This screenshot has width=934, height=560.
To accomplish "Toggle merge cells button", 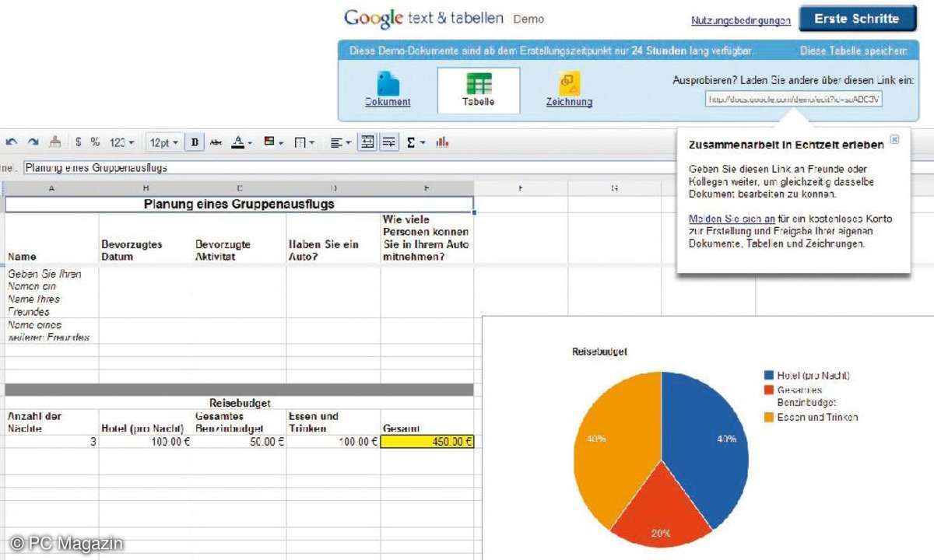I will (x=367, y=142).
